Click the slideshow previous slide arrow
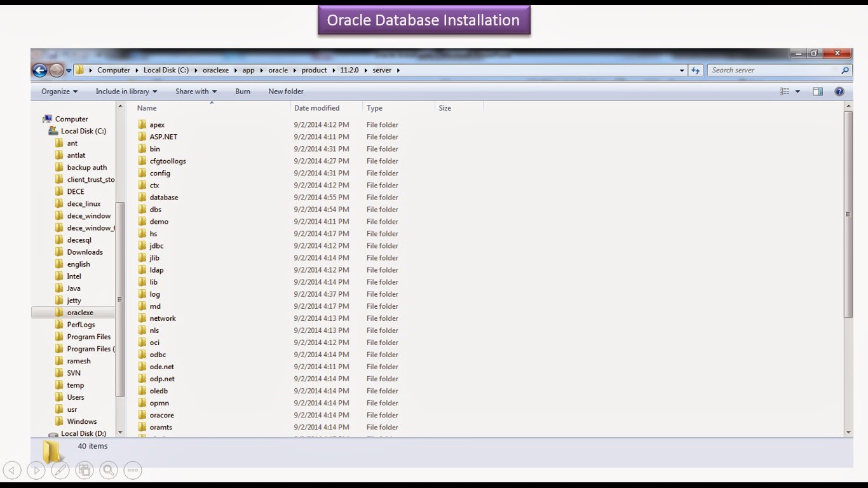868x488 pixels. click(12, 470)
